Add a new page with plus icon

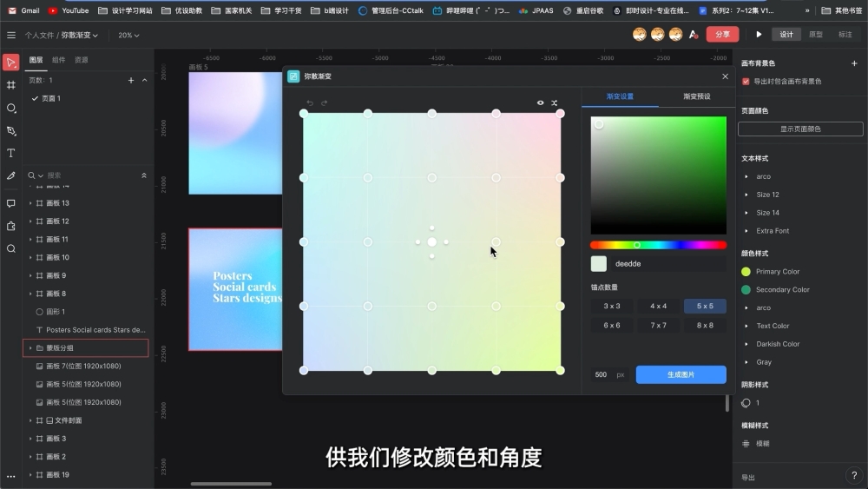(x=131, y=80)
